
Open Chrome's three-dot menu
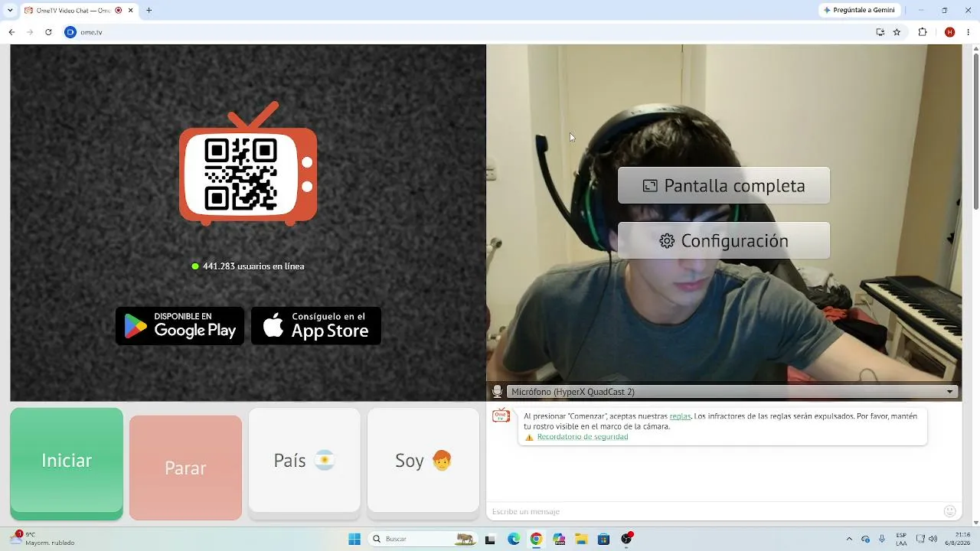(x=969, y=32)
